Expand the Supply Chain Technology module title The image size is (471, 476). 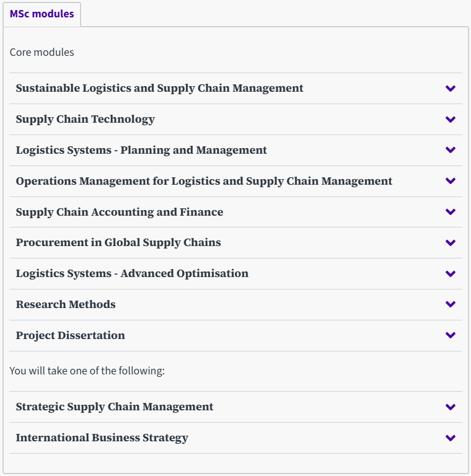tap(85, 119)
